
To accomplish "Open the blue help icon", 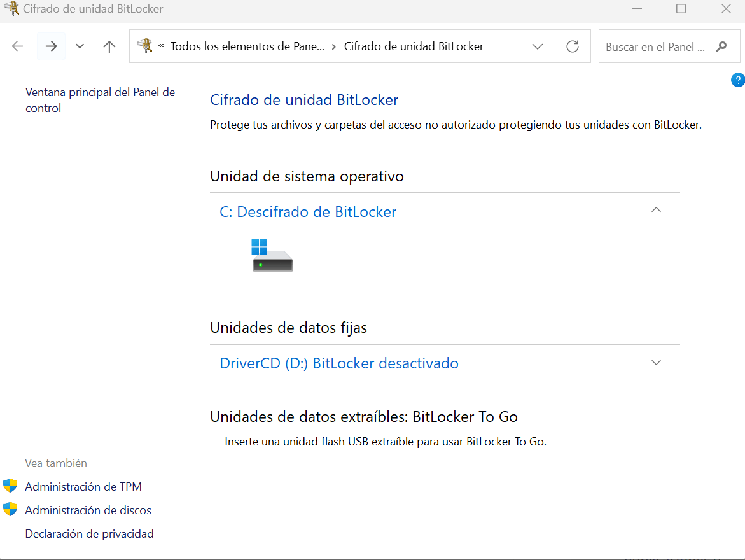I will tap(738, 80).
